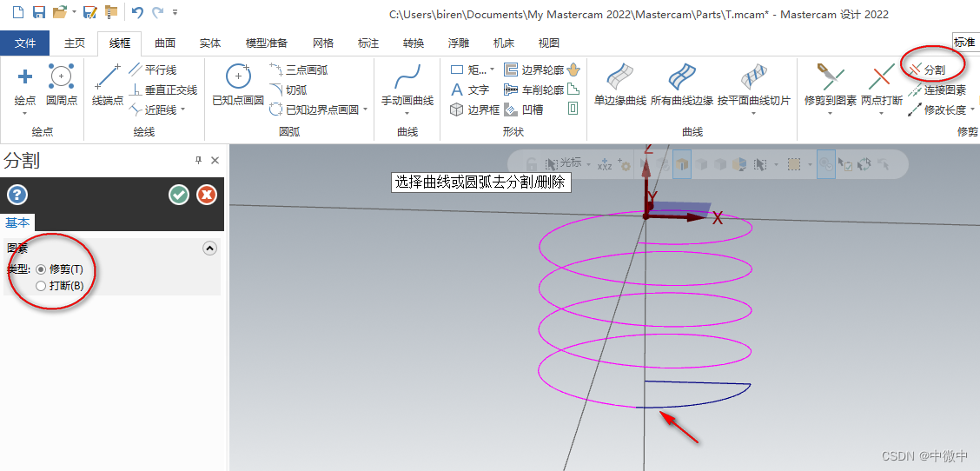Choose the 垂直正交线 perpendicular line tool
The image size is (980, 471).
point(163,90)
